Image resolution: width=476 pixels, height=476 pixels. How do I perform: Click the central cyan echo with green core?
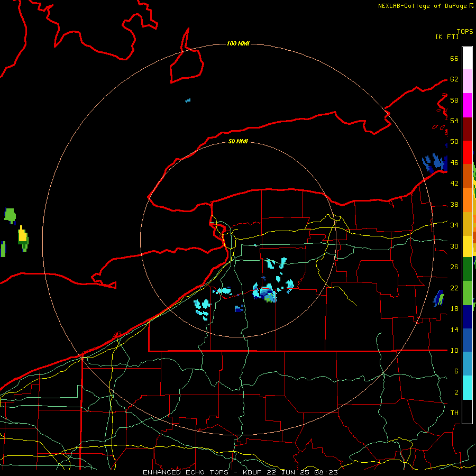click(x=265, y=293)
